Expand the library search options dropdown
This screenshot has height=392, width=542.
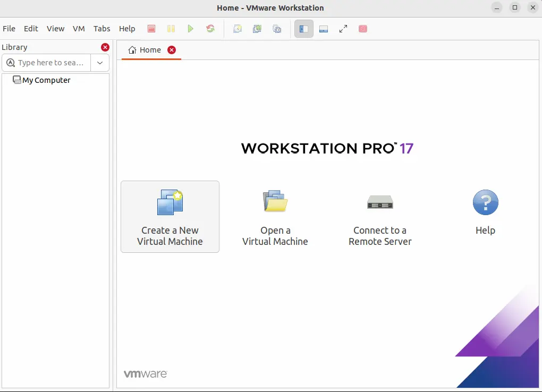99,63
